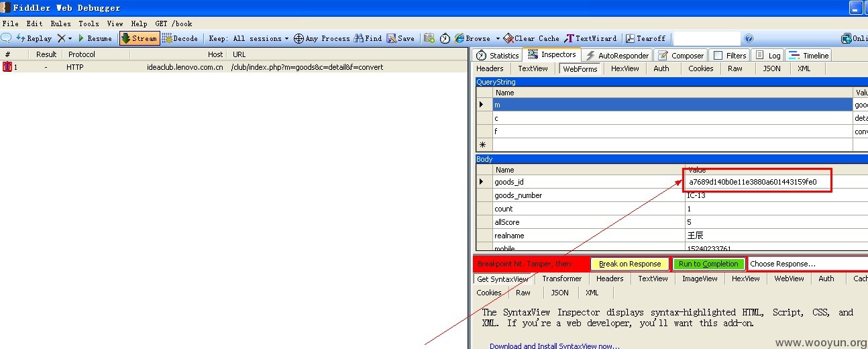This screenshot has width=868, height=349.
Task: Open the File menu
Action: (x=10, y=23)
